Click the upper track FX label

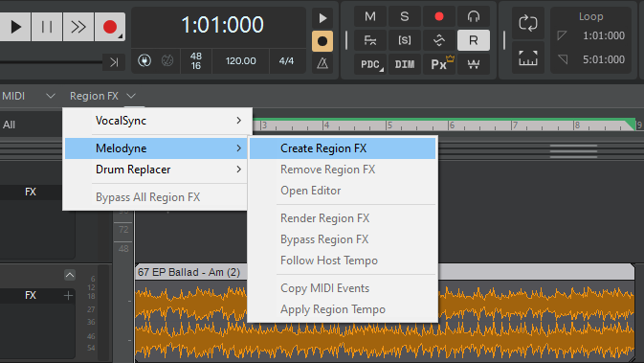[31, 192]
